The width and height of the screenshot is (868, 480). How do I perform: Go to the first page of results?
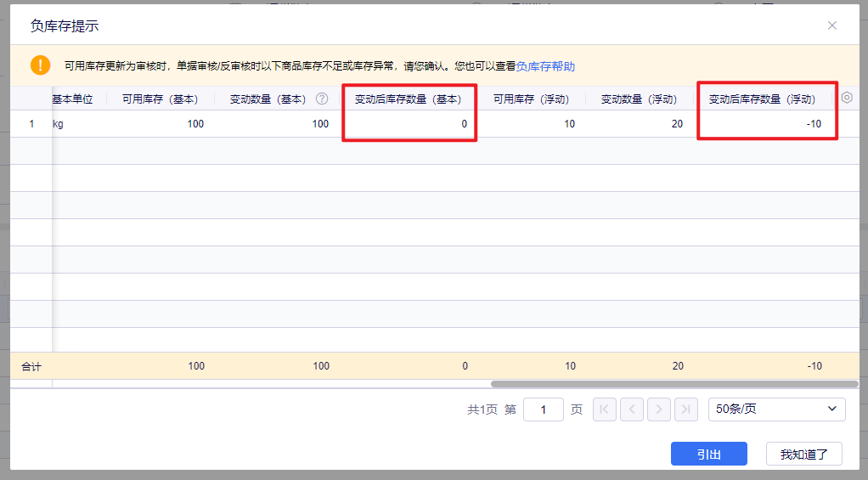coord(604,409)
